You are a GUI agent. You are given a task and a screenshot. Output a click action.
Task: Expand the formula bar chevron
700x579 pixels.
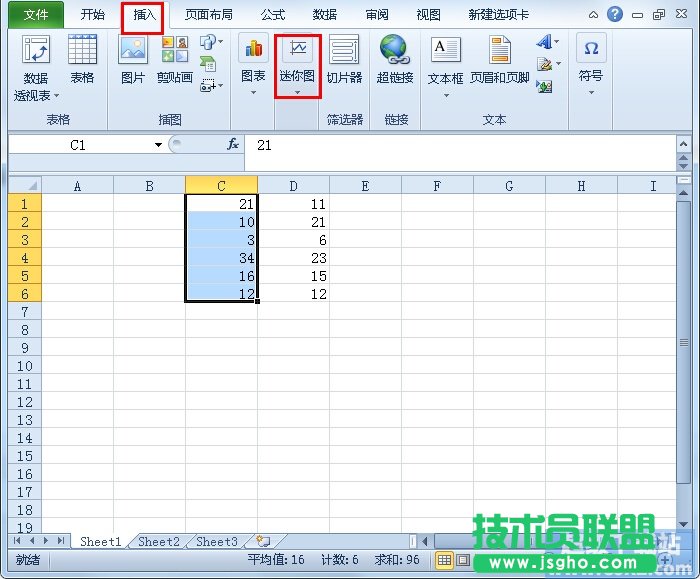683,144
